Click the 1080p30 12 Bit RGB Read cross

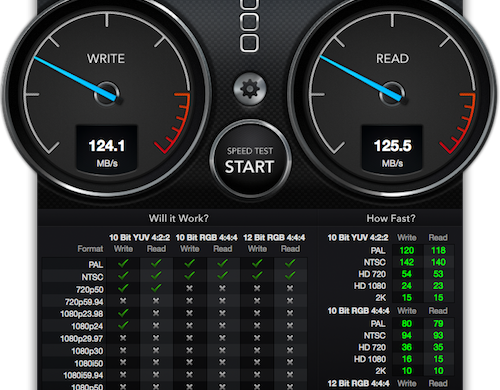tap(290, 350)
